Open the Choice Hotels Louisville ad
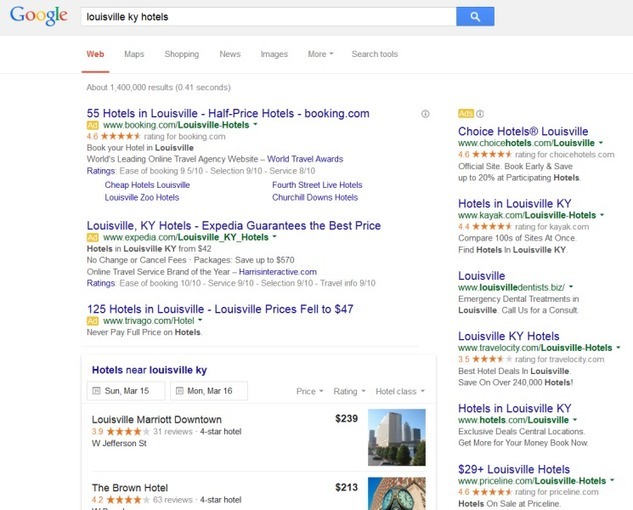 [523, 131]
